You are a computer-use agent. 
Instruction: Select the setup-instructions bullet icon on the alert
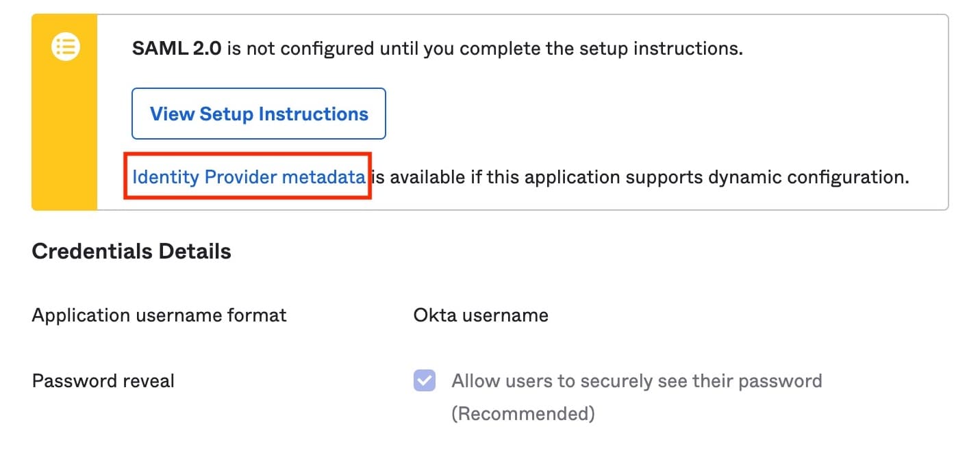65,47
